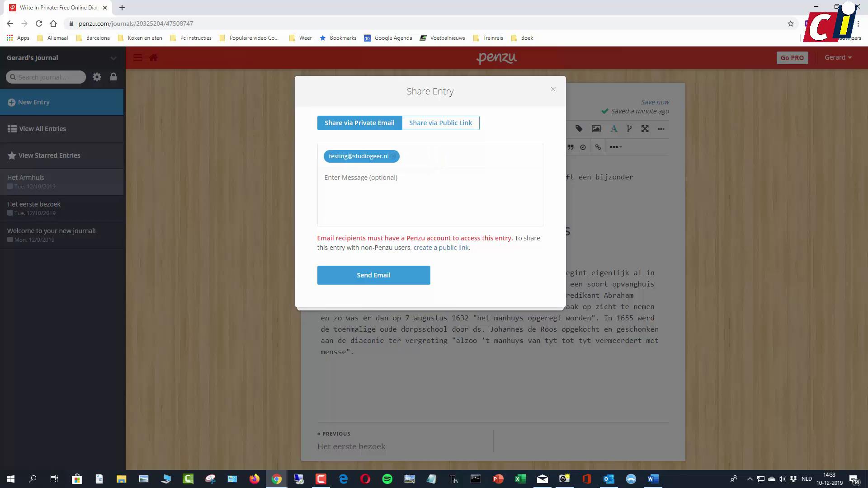This screenshot has height=488, width=868.
Task: Follow the 'create a public link' link
Action: click(x=441, y=248)
